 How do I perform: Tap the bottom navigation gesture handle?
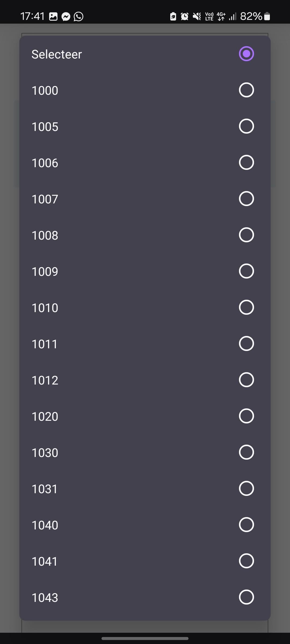(x=145, y=638)
